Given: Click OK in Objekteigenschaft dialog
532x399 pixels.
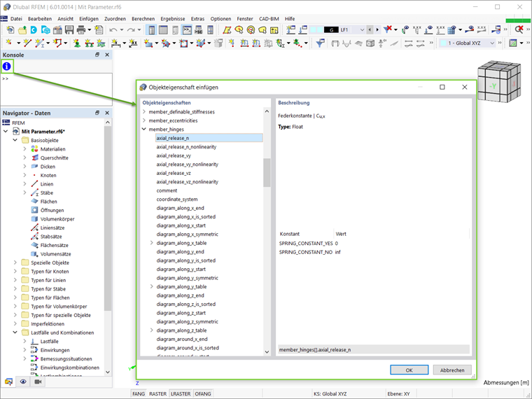Looking at the screenshot, I should pos(409,370).
